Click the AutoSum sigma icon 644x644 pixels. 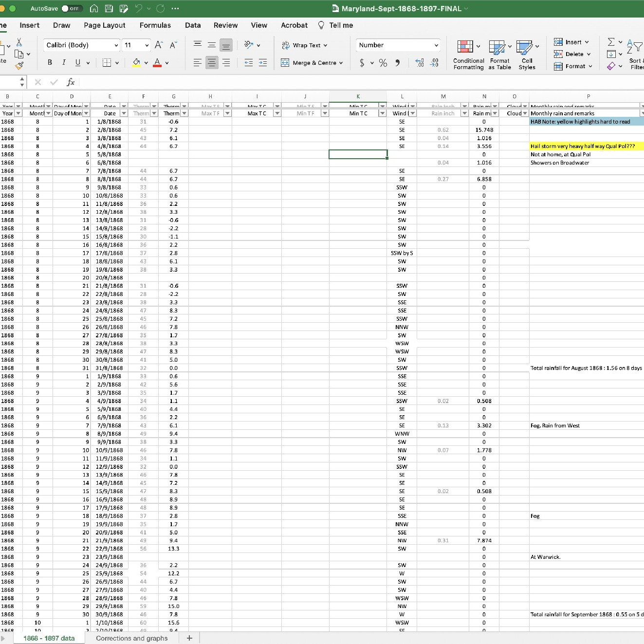pos(611,42)
